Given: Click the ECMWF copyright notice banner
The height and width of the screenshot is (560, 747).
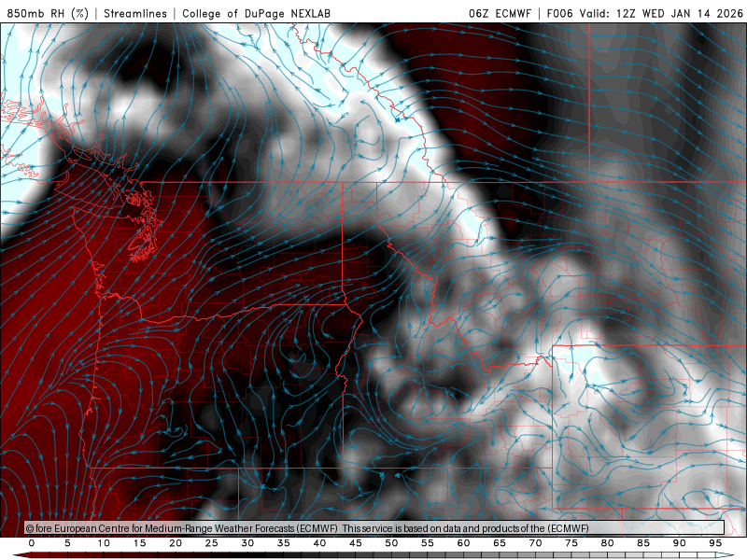Looking at the screenshot, I should (x=374, y=528).
